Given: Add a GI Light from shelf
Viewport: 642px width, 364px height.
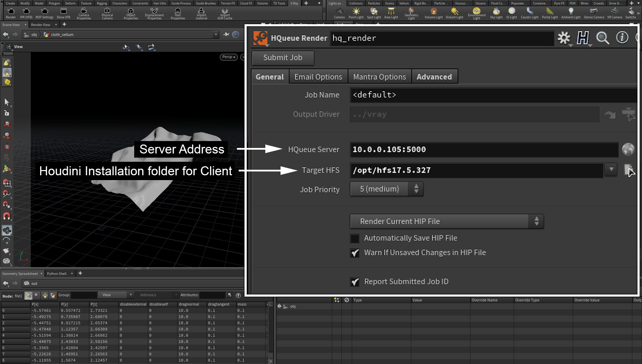Looking at the screenshot, I should point(511,13).
